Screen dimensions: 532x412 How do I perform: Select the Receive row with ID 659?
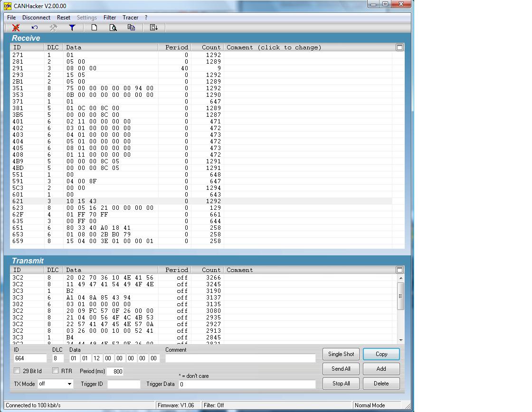click(x=201, y=241)
